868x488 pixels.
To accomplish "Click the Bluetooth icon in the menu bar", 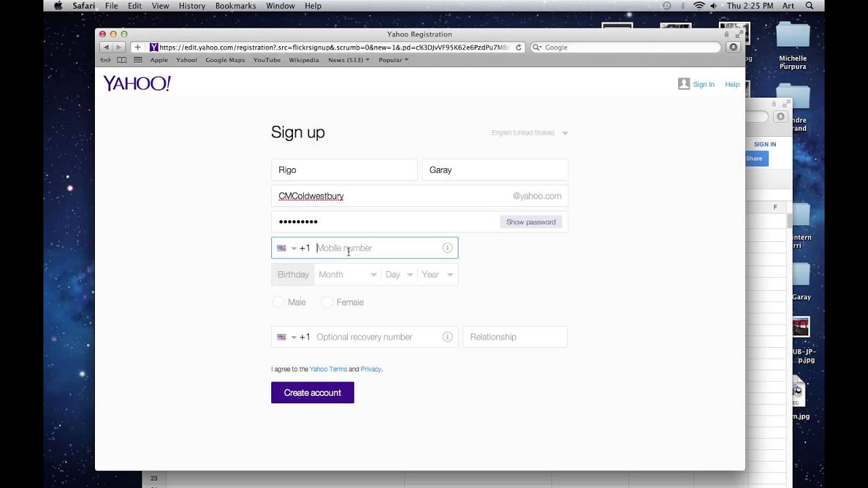I will click(x=683, y=6).
